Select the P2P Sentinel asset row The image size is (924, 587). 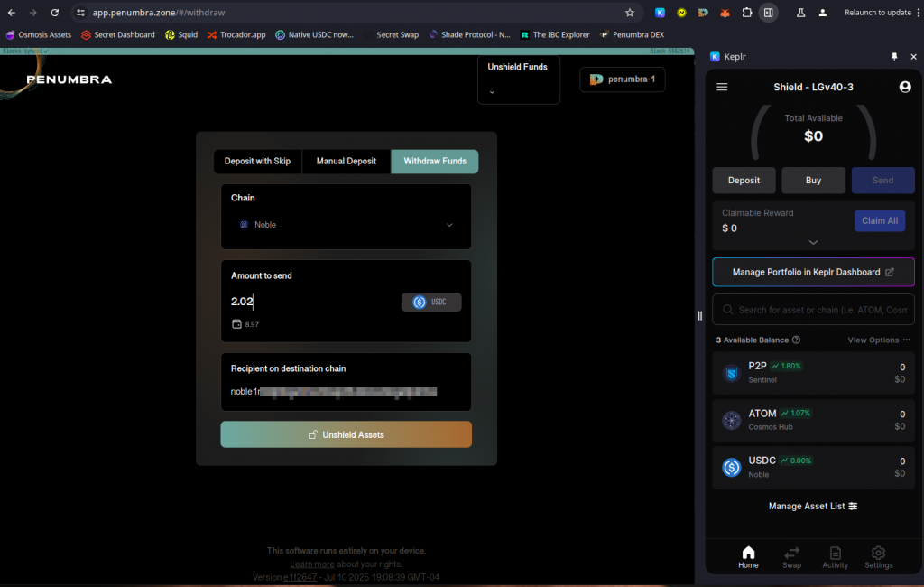[x=813, y=373]
